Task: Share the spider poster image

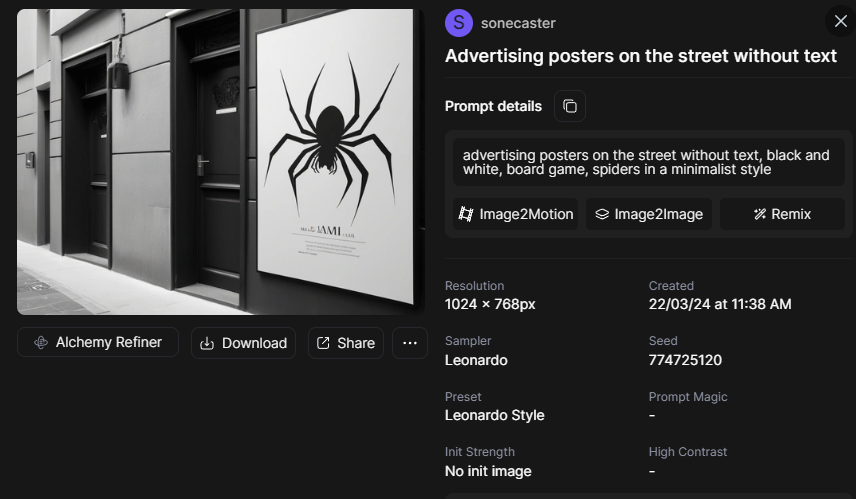Action: pos(345,343)
